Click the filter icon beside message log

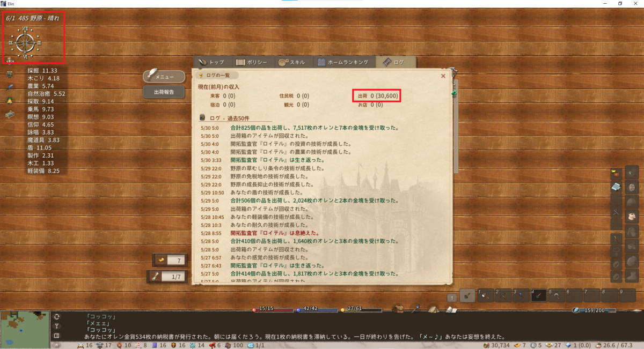click(57, 326)
